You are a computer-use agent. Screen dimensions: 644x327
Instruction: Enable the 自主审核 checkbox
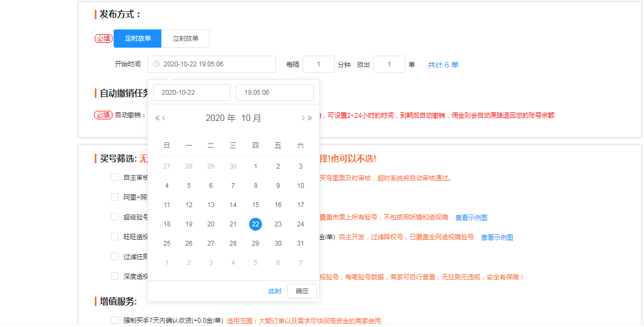[115, 177]
